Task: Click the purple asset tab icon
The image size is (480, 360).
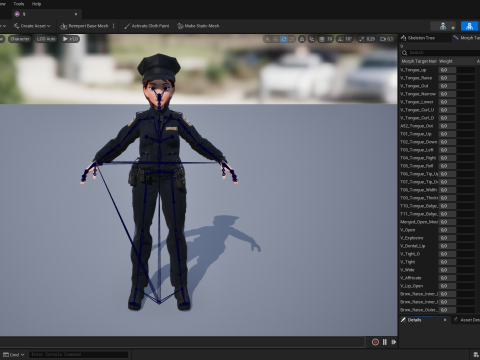Action: point(17,14)
